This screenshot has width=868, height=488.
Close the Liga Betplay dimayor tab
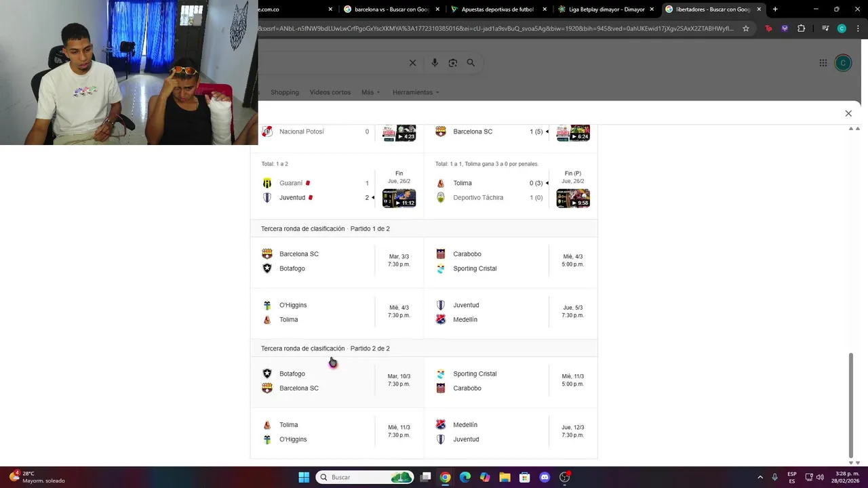(652, 9)
